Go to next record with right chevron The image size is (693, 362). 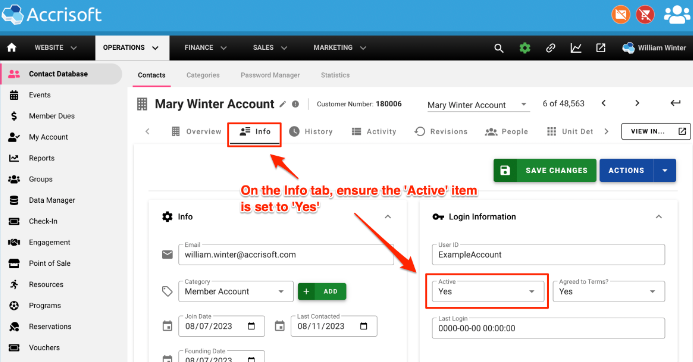(637, 103)
